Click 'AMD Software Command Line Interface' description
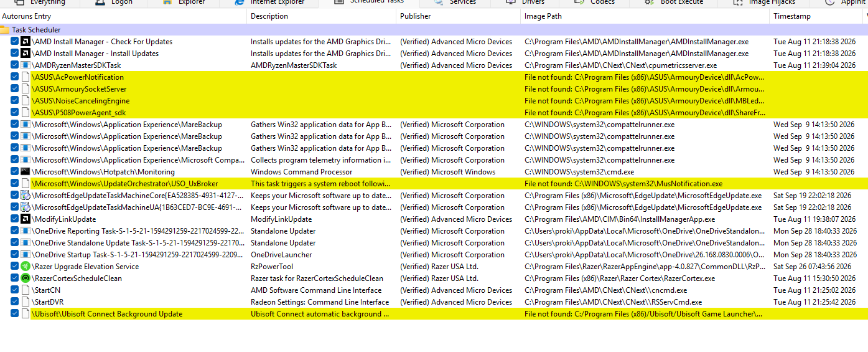 click(x=316, y=290)
